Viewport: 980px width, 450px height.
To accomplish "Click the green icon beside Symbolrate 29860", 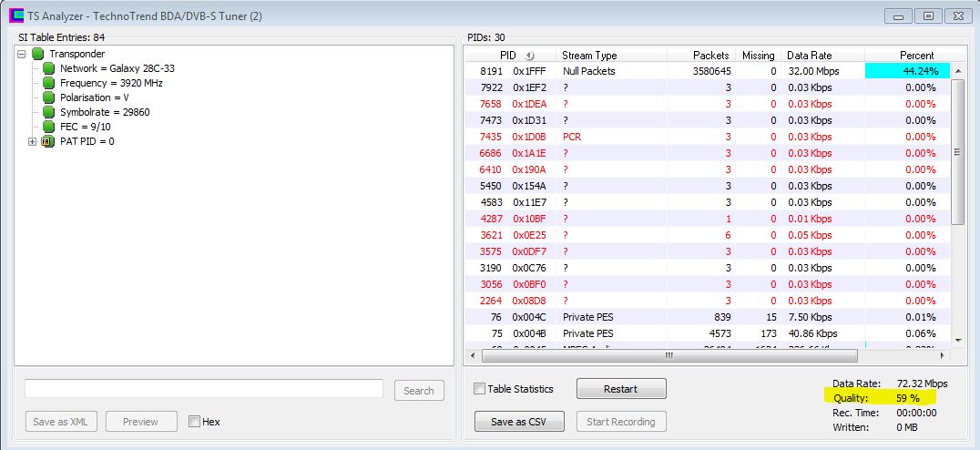I will click(x=48, y=112).
